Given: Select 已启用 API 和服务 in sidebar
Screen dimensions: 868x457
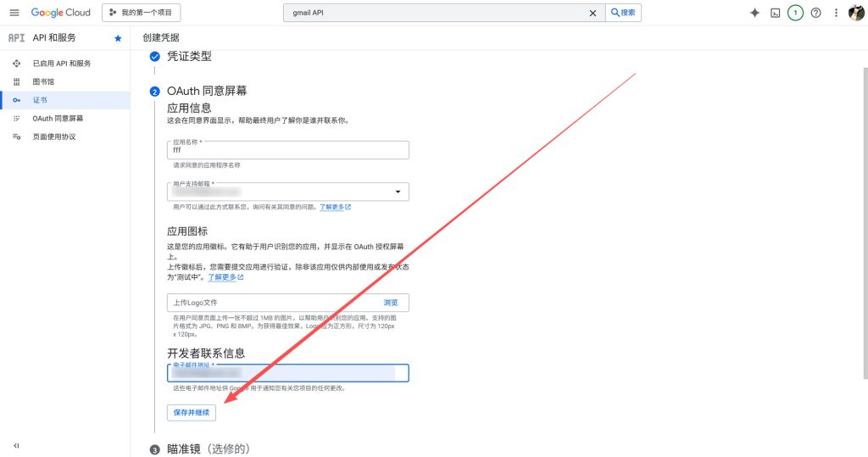Looking at the screenshot, I should point(61,64).
